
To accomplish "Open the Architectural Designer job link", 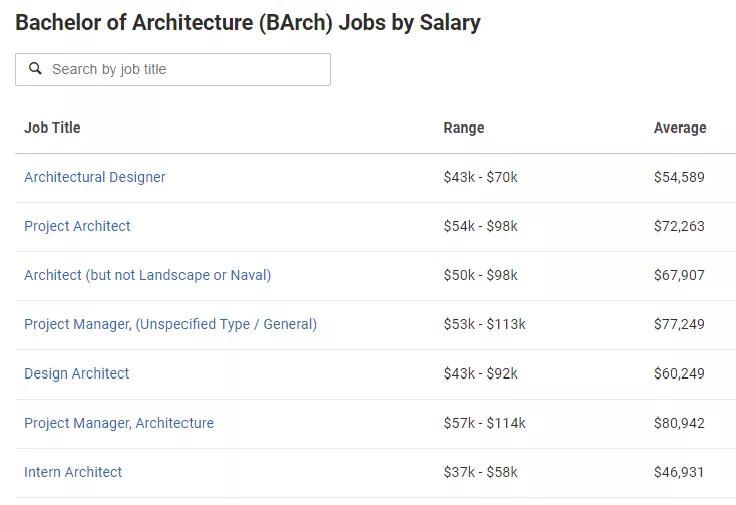I will (x=95, y=177).
